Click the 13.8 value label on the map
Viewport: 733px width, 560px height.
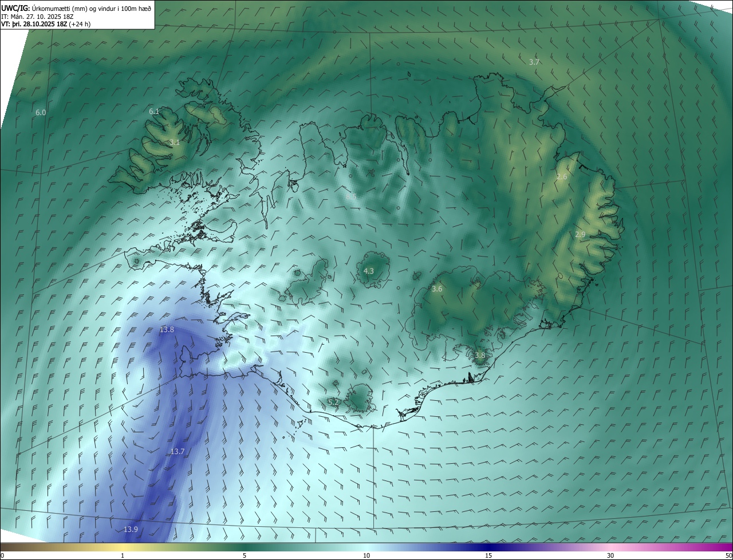click(x=167, y=329)
